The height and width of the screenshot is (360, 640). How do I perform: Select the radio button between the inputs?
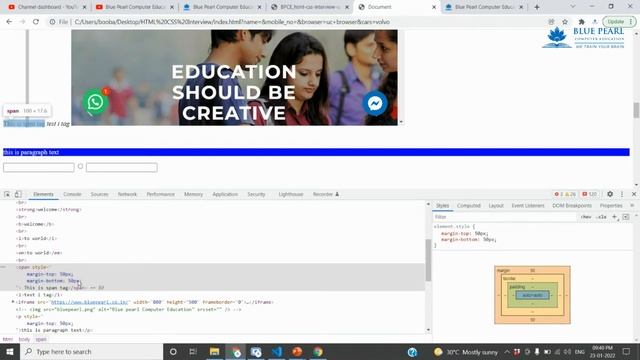pyautogui.click(x=80, y=166)
